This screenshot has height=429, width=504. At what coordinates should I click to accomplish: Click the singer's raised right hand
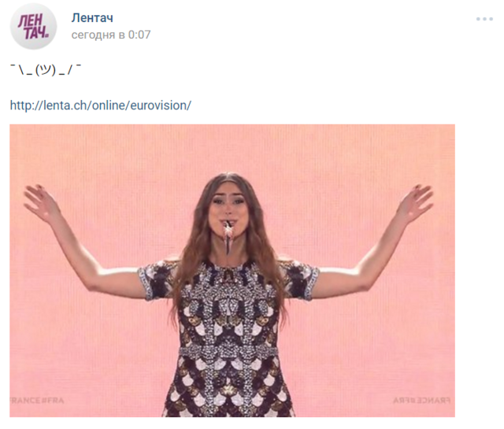42,201
